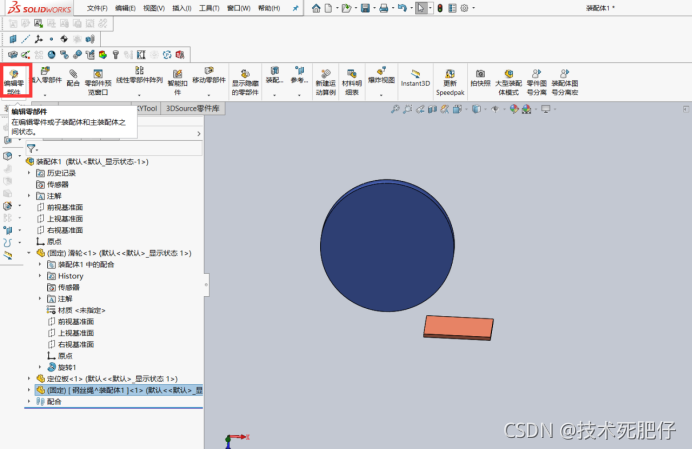Click the Display Style cube icon
Image resolution: width=692 pixels, height=449 pixels.
[x=476, y=109]
